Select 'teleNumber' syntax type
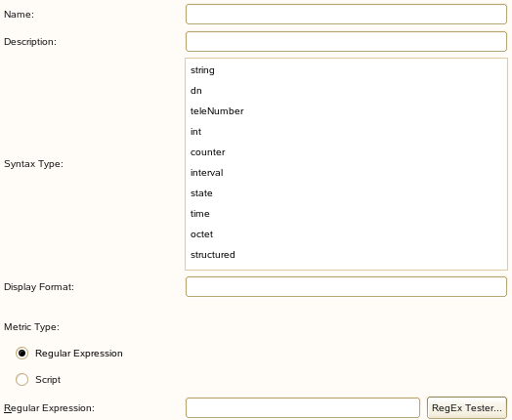This screenshot has width=512, height=420. pyautogui.click(x=346, y=111)
